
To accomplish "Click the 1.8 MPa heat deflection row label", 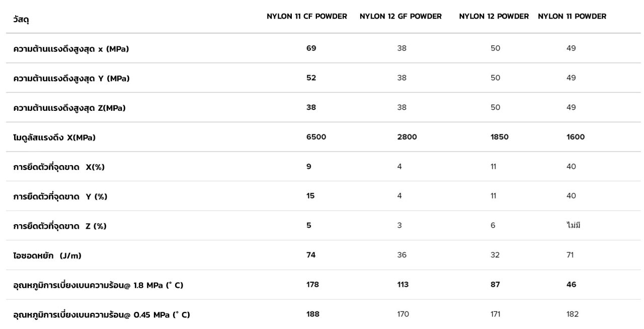I will [98, 285].
